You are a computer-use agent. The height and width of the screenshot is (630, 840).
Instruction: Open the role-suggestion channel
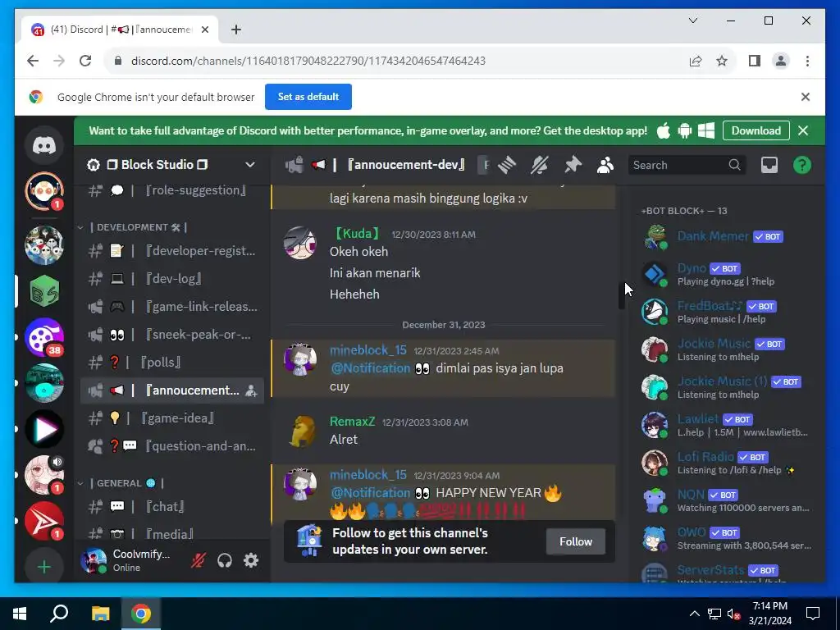171,190
